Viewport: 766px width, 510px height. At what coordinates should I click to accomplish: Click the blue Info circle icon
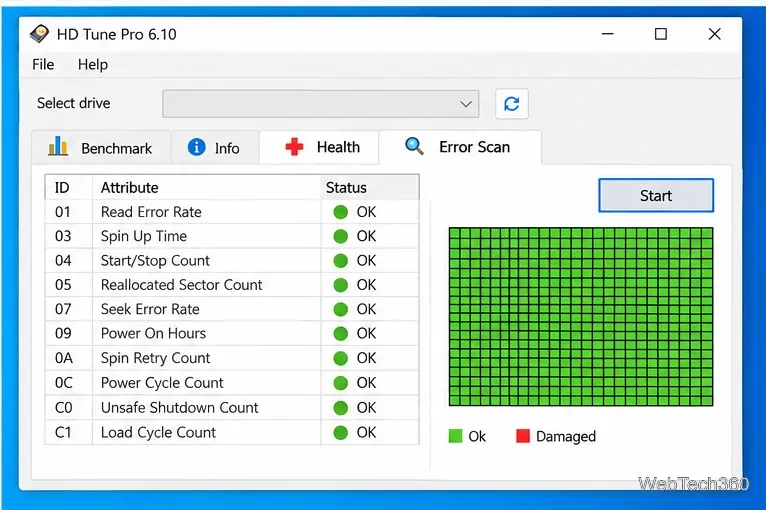coord(196,147)
